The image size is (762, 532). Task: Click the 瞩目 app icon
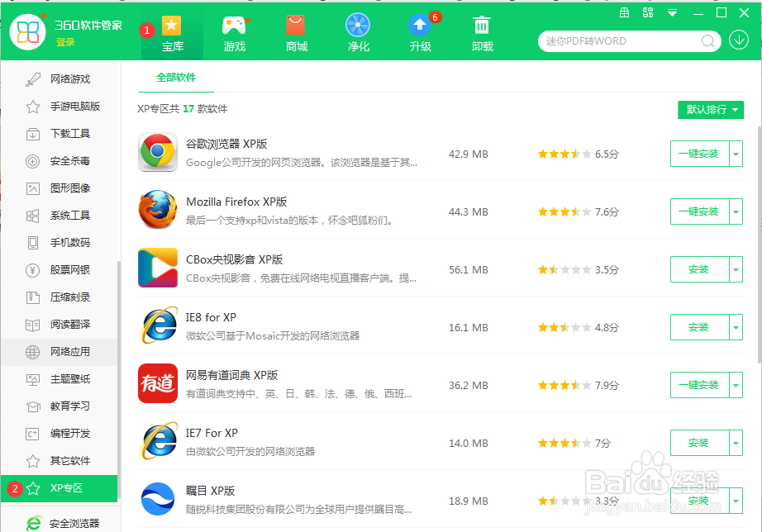tap(158, 499)
